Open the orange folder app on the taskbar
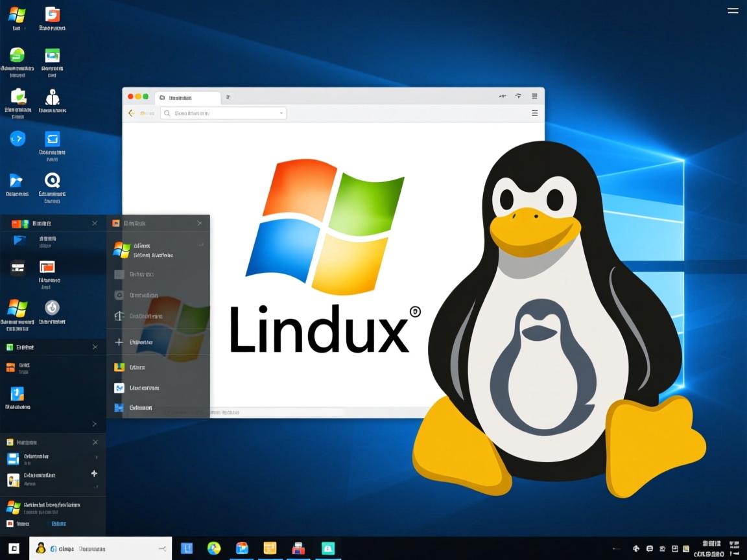Screen dimensions: 747x560 click(x=269, y=548)
